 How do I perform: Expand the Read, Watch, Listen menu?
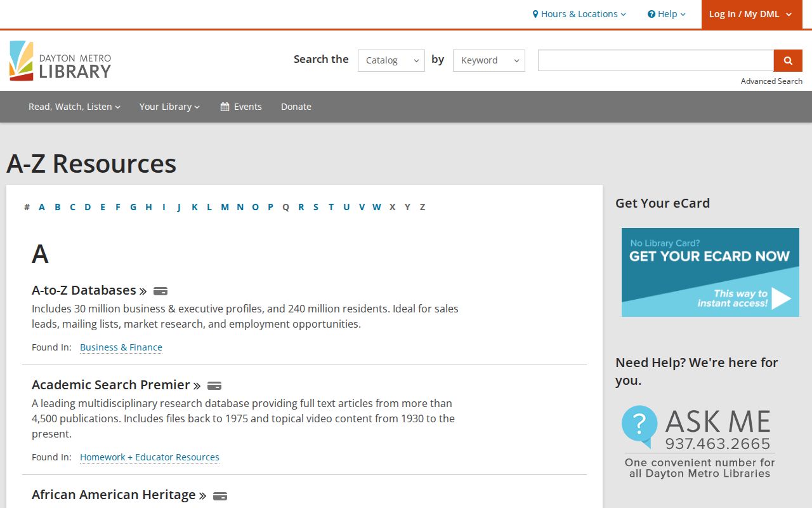(74, 107)
